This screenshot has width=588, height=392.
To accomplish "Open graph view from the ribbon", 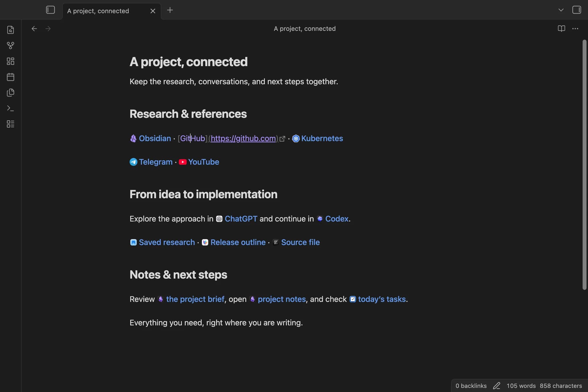I will click(11, 45).
